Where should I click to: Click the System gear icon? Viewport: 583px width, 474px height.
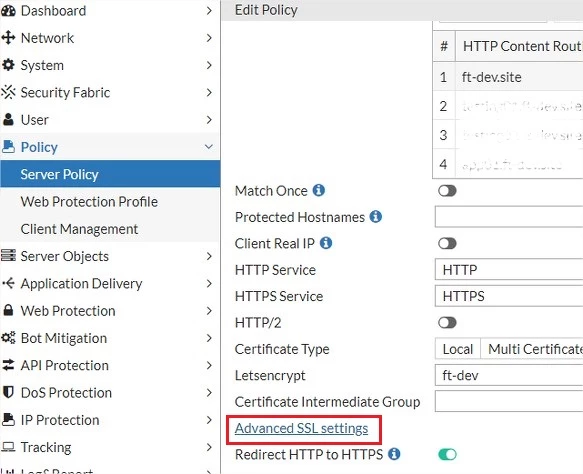(x=8, y=65)
